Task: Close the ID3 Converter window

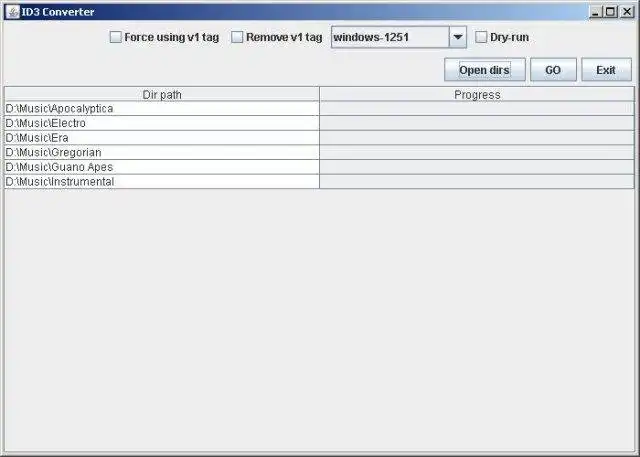Action: 627,12
